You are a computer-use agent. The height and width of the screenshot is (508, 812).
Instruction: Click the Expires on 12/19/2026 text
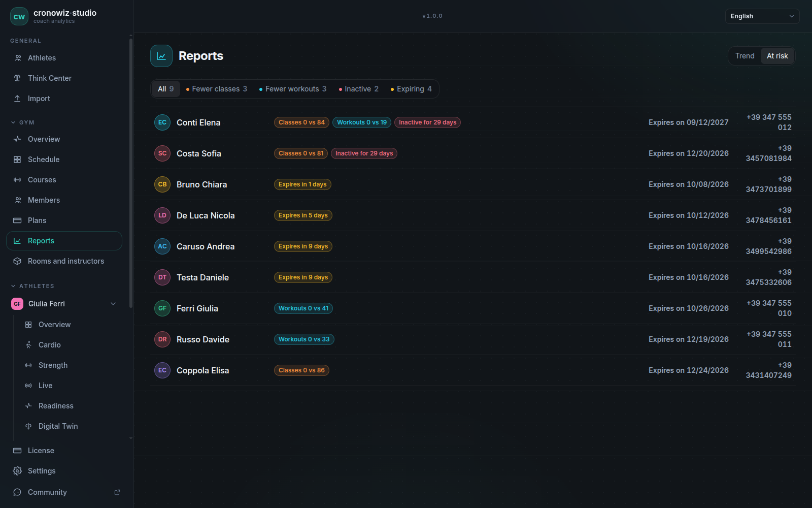689,339
